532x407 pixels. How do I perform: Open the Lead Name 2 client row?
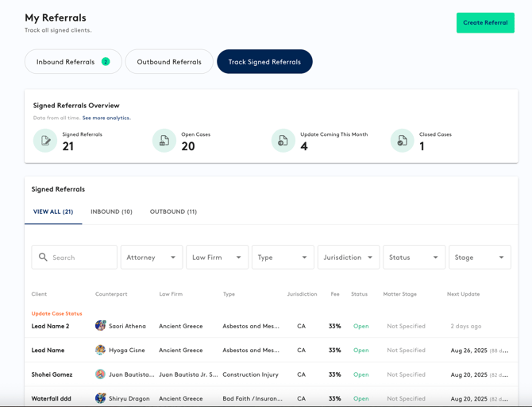tap(51, 326)
